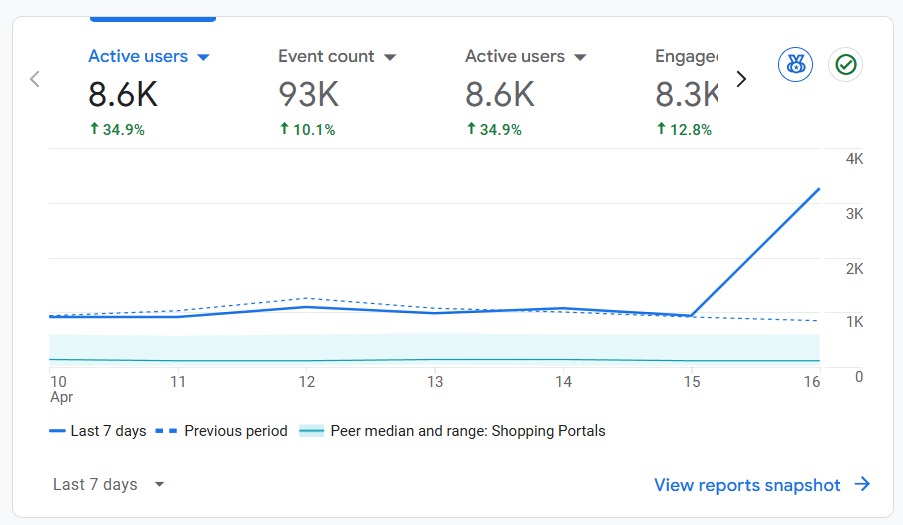This screenshot has height=525, width=903.
Task: Open the Last 7 days date range selector
Action: pyautogui.click(x=108, y=485)
